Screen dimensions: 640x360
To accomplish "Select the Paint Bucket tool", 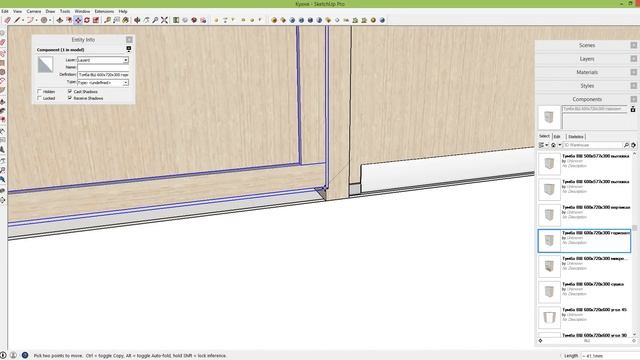I will [x=126, y=20].
